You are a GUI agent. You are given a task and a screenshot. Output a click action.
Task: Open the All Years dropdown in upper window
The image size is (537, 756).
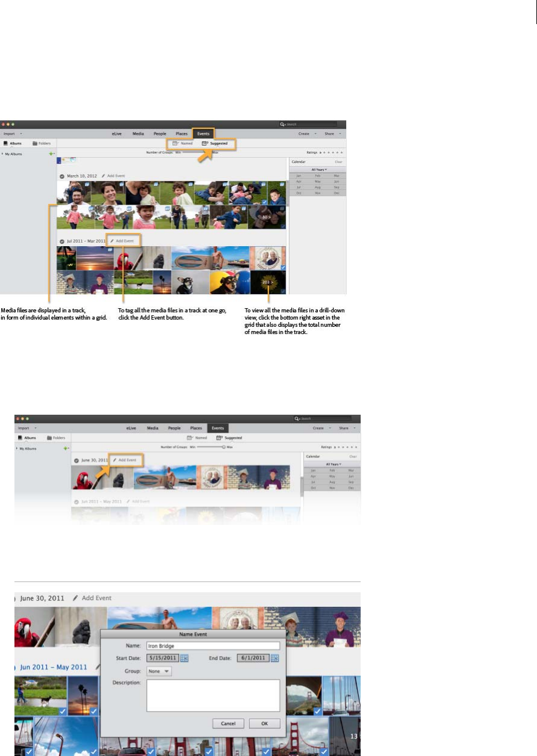318,170
